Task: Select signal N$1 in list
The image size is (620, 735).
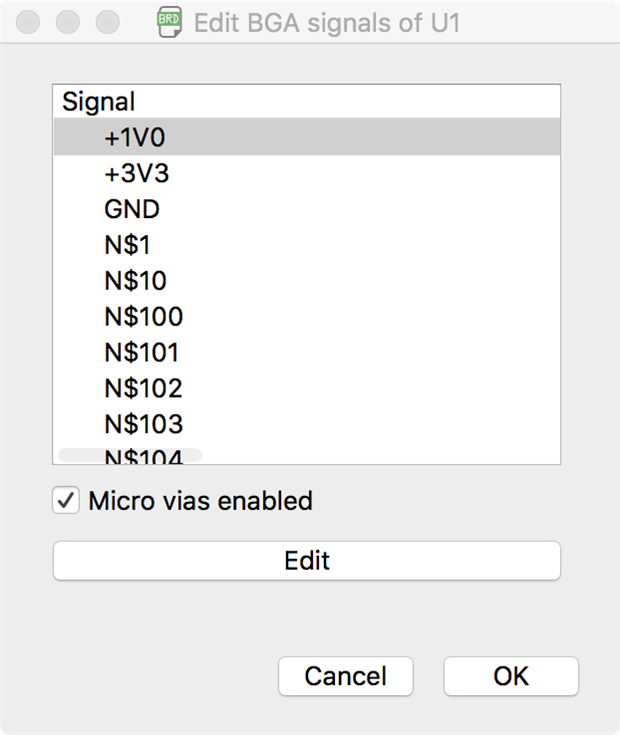Action: (x=127, y=245)
